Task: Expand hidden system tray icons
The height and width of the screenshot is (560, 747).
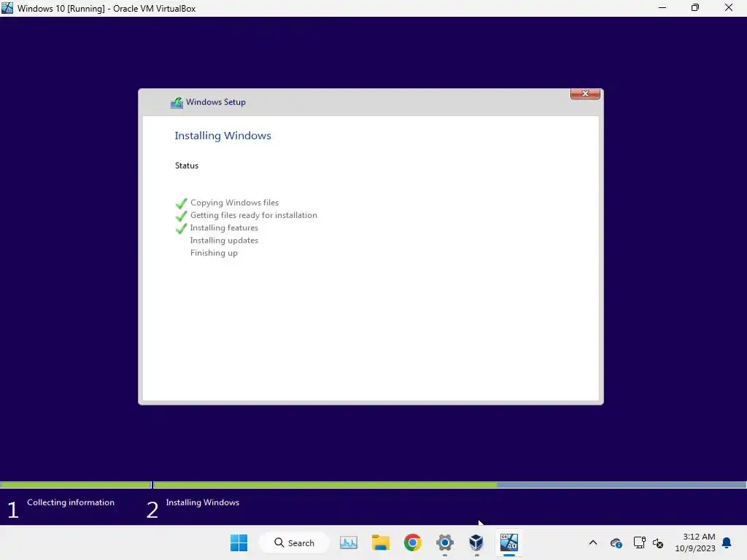Action: pyautogui.click(x=593, y=542)
